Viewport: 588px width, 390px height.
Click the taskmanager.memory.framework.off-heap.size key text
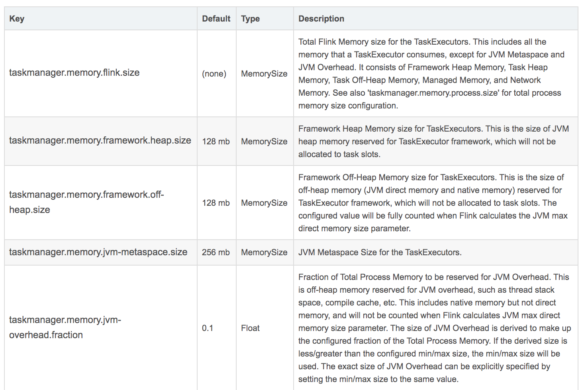(86, 202)
